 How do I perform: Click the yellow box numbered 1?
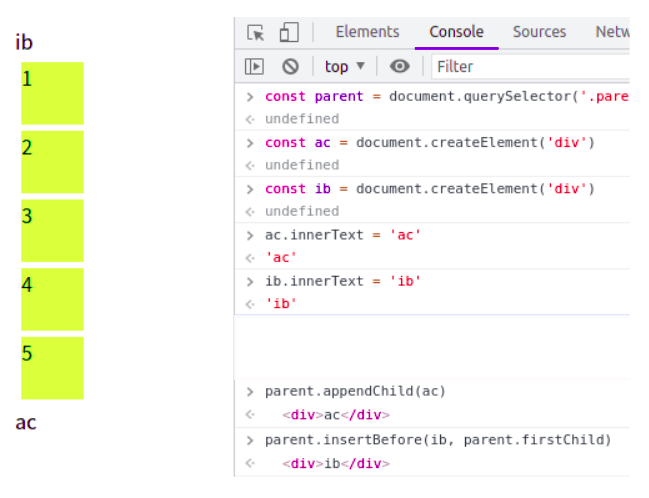coord(53,94)
